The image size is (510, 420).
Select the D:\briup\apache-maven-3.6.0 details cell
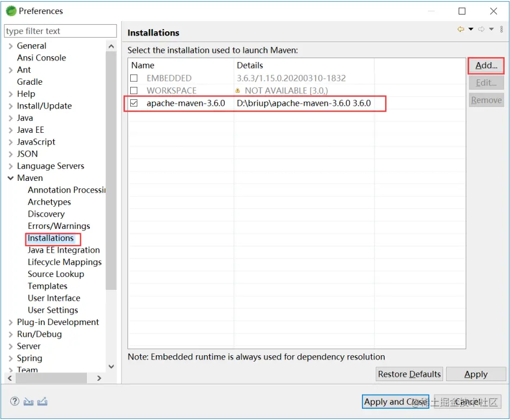click(x=304, y=103)
